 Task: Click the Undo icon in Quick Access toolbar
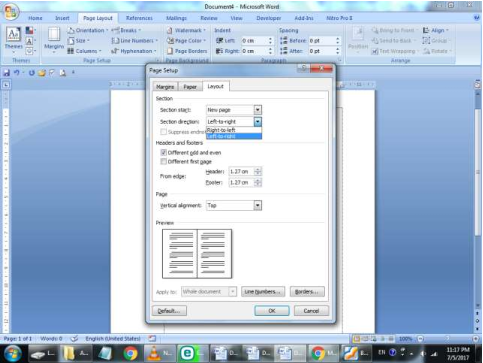pos(16,72)
